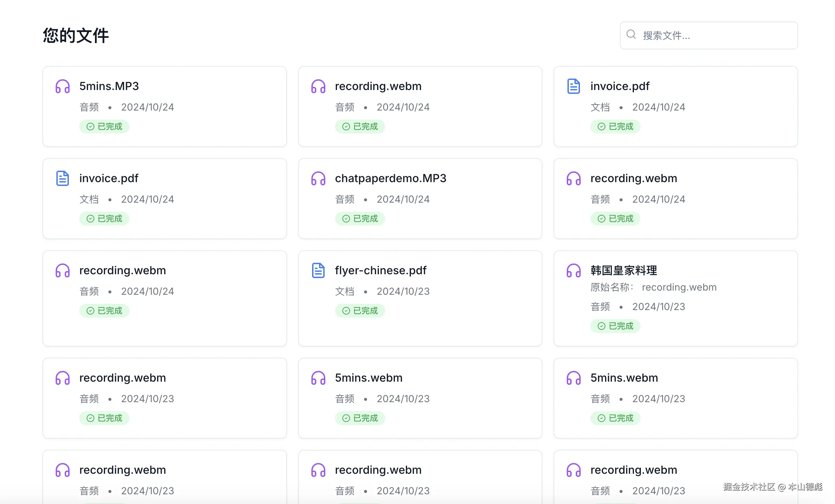Select the top-middle recording.webm card title
Viewport: 835px width, 504px height.
(x=378, y=86)
